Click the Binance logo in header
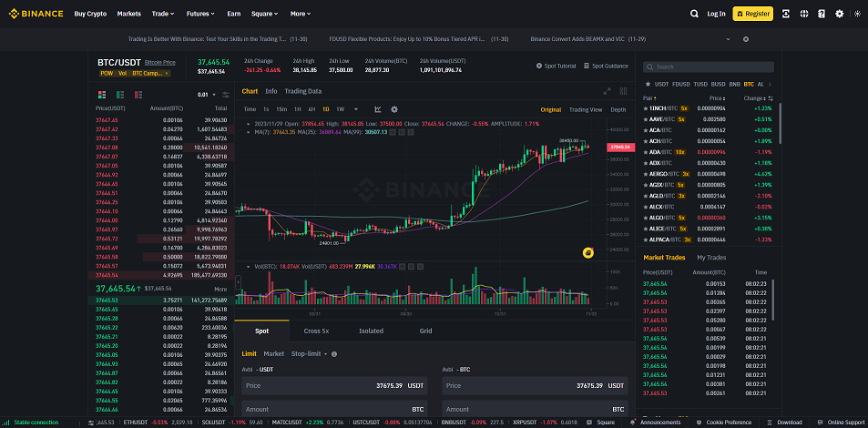868x428 pixels. 36,14
